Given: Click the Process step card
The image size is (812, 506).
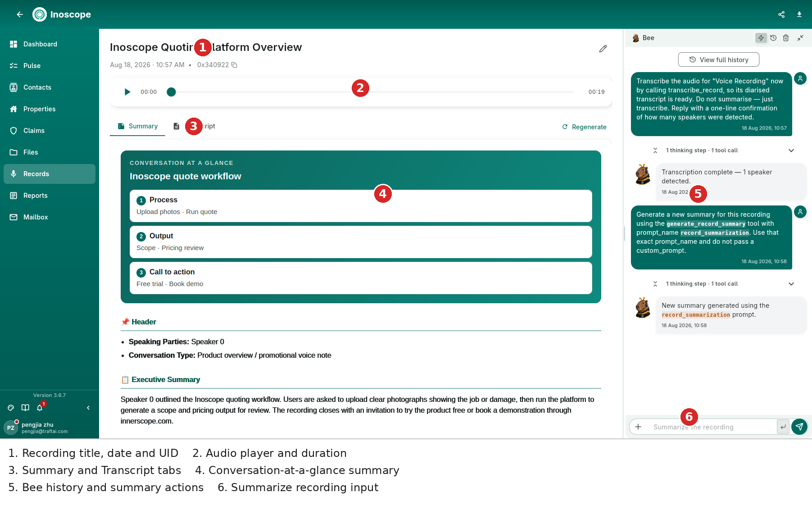Looking at the screenshot, I should tap(361, 206).
